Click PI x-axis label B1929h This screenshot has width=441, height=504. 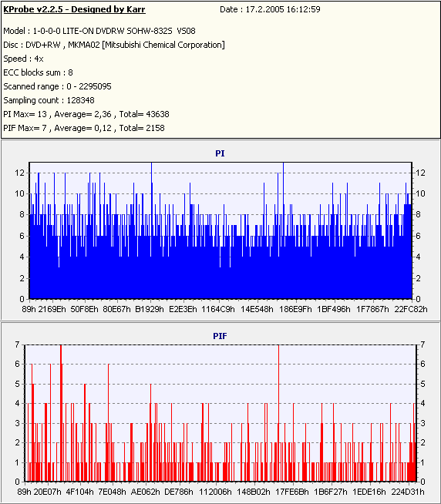click(150, 309)
